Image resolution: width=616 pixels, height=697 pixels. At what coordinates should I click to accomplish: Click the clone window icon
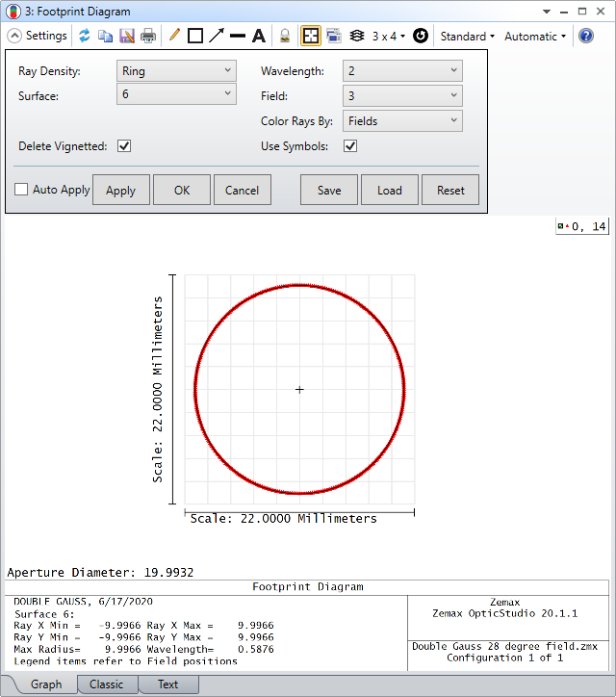point(333,36)
